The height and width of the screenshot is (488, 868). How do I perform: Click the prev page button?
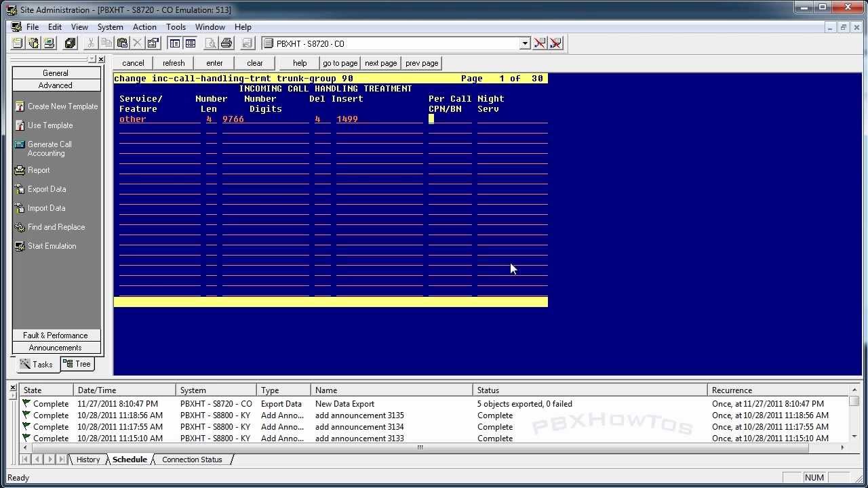tap(422, 63)
